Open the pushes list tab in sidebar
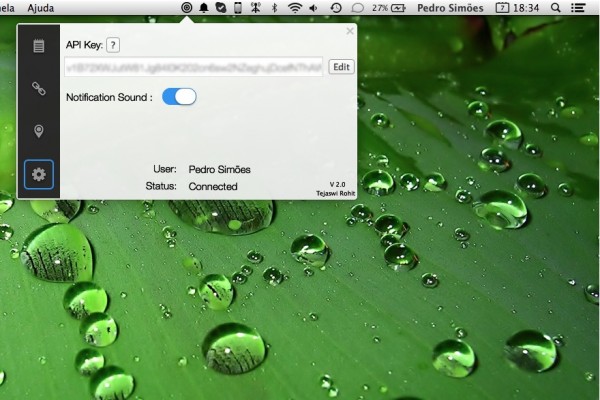This screenshot has width=600, height=400. (x=39, y=46)
